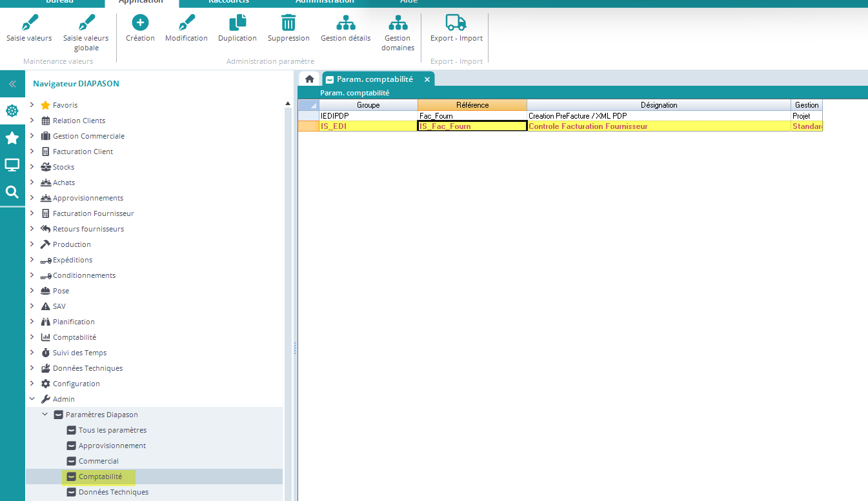Open Tous les paramètres item
Screen dimensions: 868x501
(112, 430)
